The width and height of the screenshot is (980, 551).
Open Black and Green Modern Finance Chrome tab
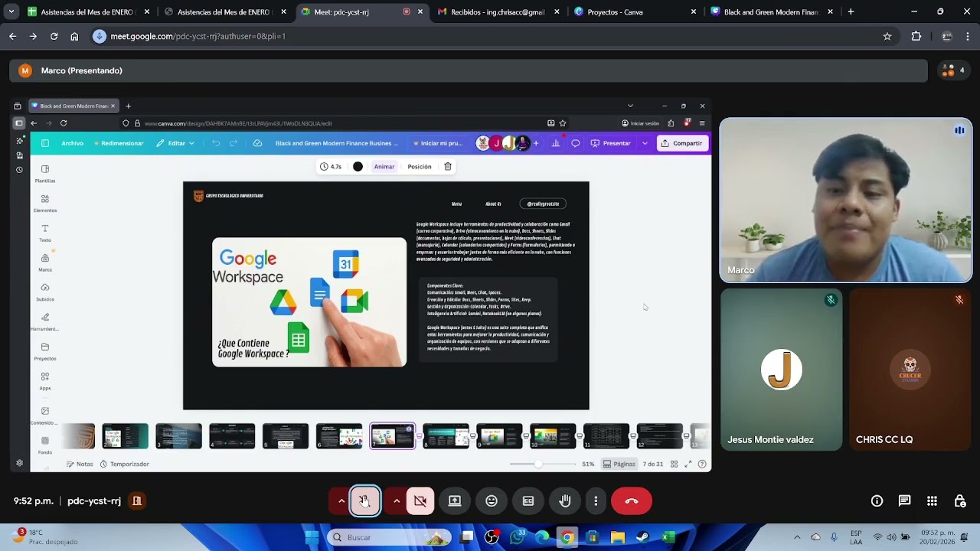pos(769,11)
